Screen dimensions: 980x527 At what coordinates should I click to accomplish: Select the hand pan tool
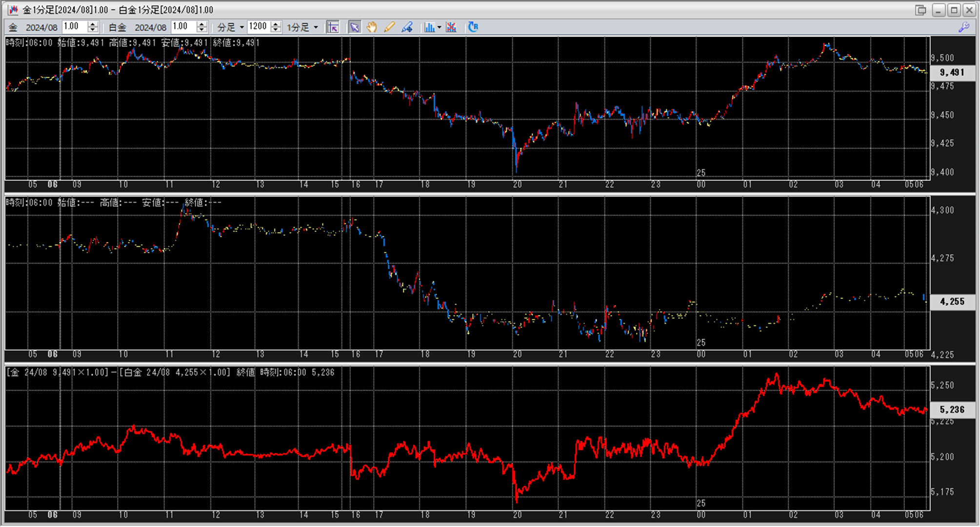[372, 27]
